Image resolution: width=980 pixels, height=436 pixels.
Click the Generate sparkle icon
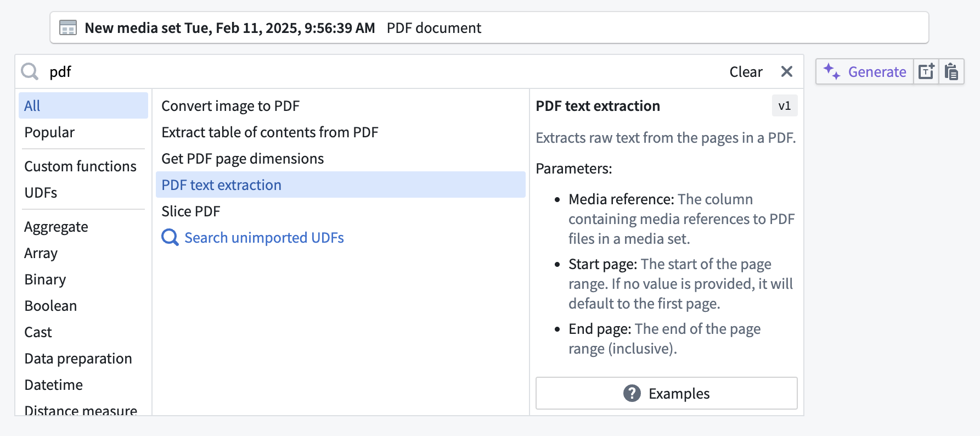pos(832,72)
